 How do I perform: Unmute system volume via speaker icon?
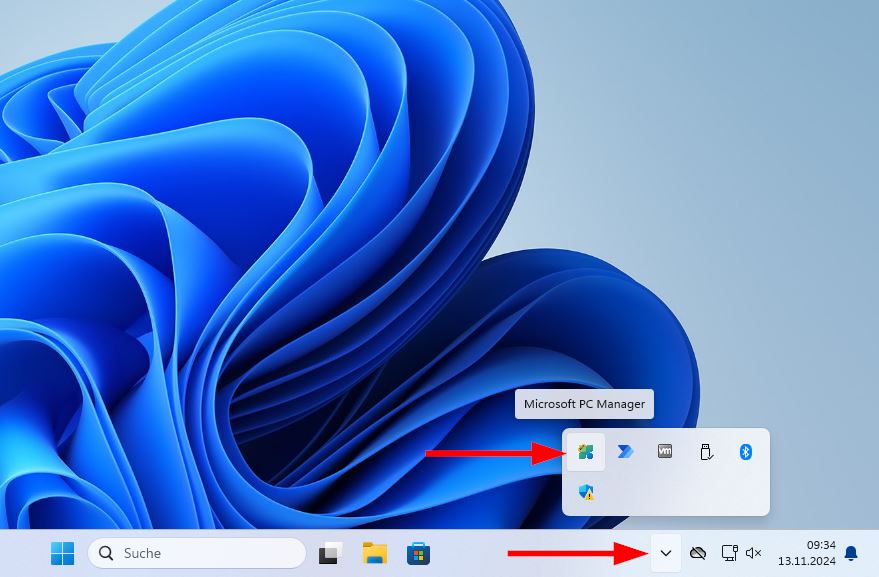753,553
